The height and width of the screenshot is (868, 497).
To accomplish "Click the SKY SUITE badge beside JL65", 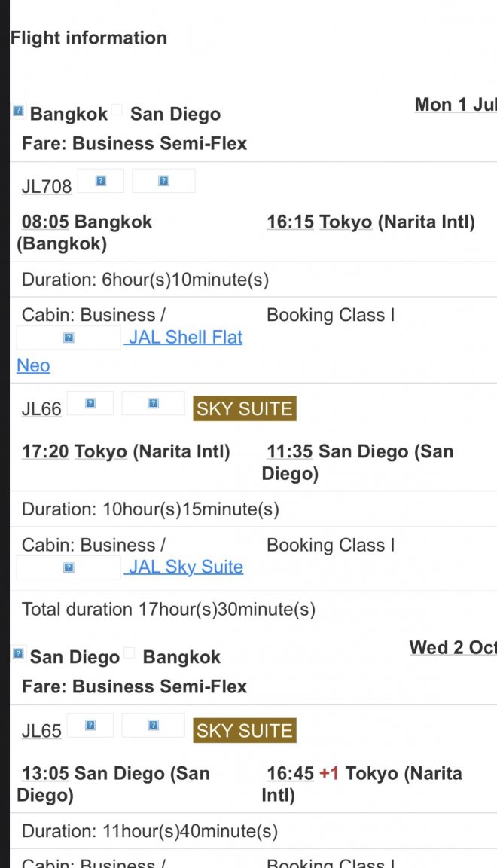I will 245,730.
